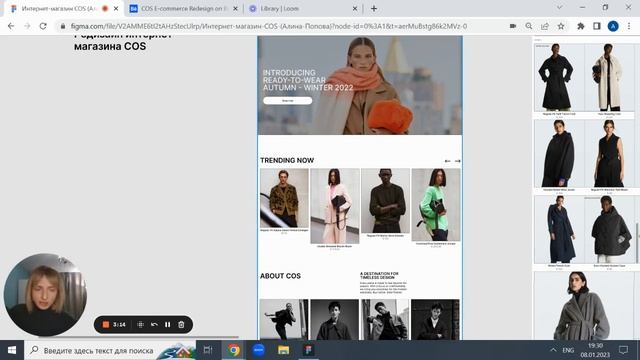640x360 pixels.
Task: Select the Редизайн магазина COS title text
Action: click(x=123, y=41)
